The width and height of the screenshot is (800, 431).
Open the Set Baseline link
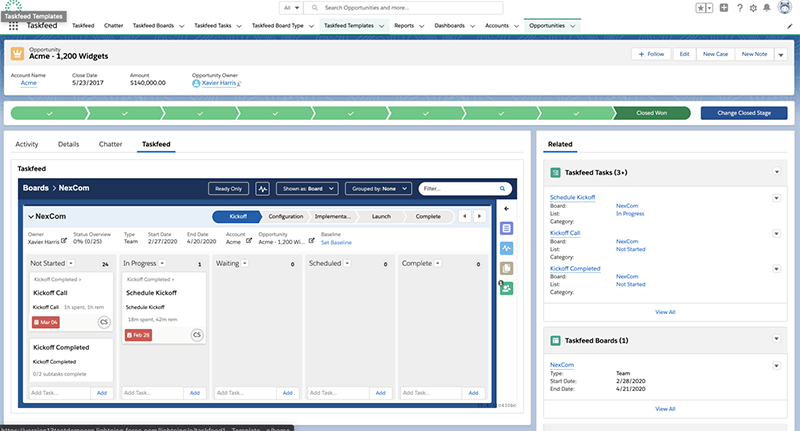pyautogui.click(x=336, y=243)
